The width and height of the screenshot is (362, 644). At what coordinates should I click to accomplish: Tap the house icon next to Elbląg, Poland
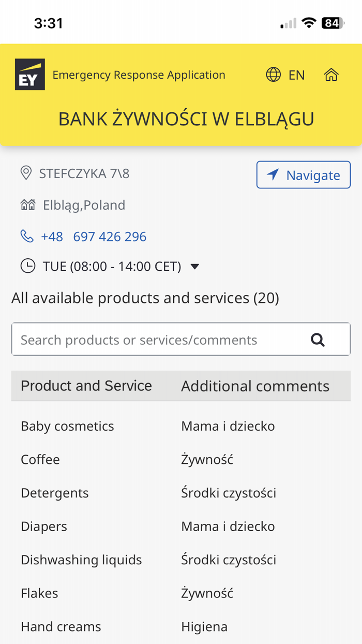(x=27, y=203)
